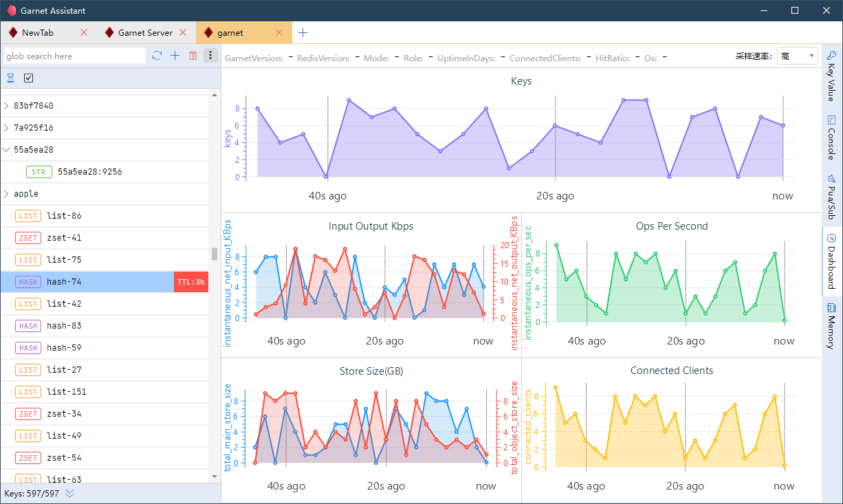Click the load more keys chevron icon

tap(69, 493)
